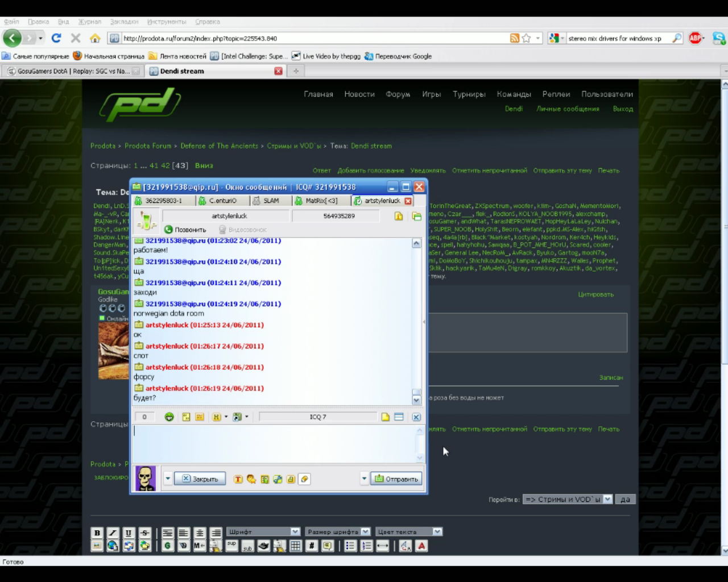728x582 pixels.
Task: Insert a table in the forum editor
Action: (296, 546)
